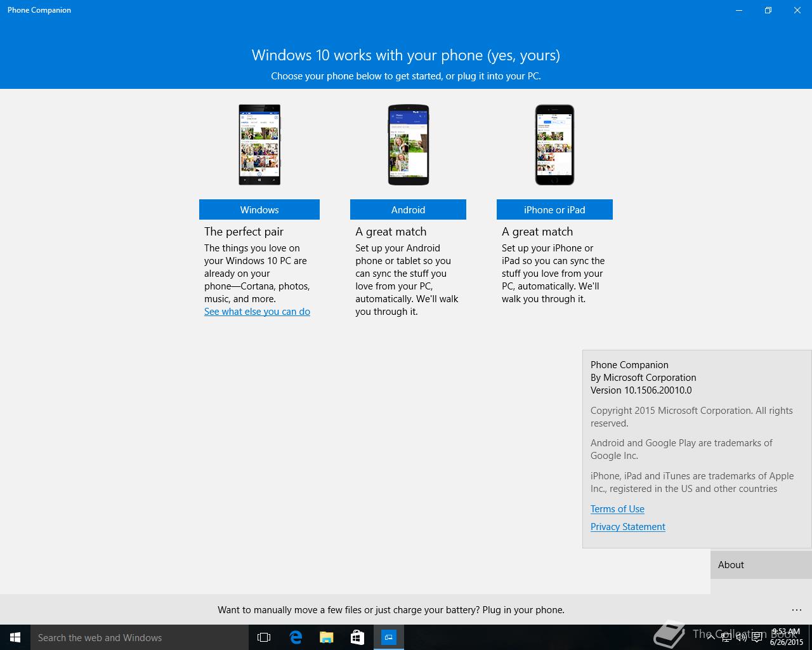Click the 'Version 10.1506.20010.0' text
The height and width of the screenshot is (650, 812).
pos(641,390)
